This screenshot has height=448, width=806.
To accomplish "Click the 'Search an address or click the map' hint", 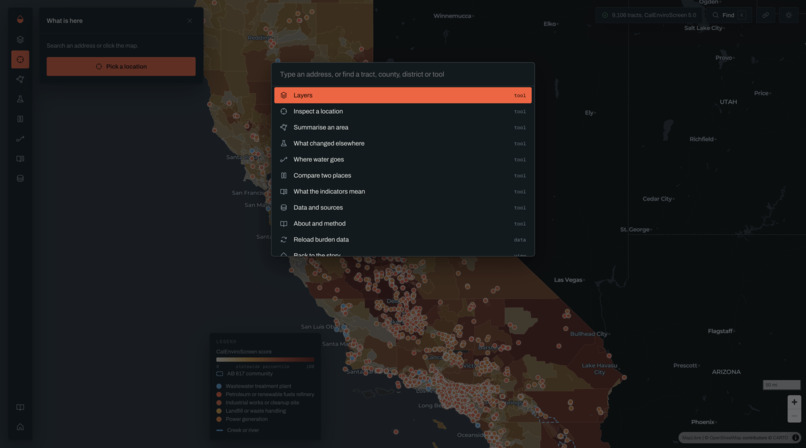I will (92, 46).
